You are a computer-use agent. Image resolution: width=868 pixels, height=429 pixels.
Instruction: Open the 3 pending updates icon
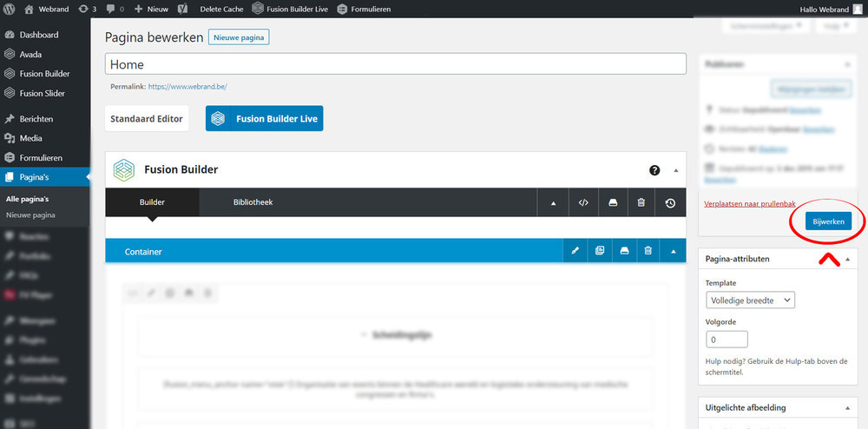(87, 9)
